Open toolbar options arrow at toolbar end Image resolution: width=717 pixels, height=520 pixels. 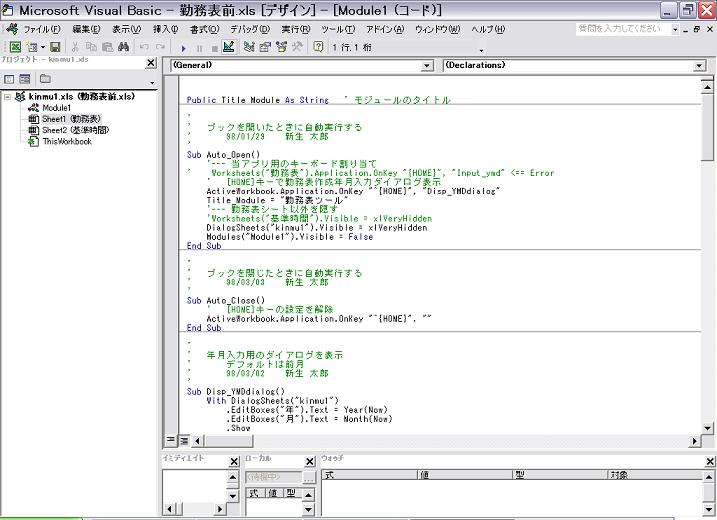(481, 50)
